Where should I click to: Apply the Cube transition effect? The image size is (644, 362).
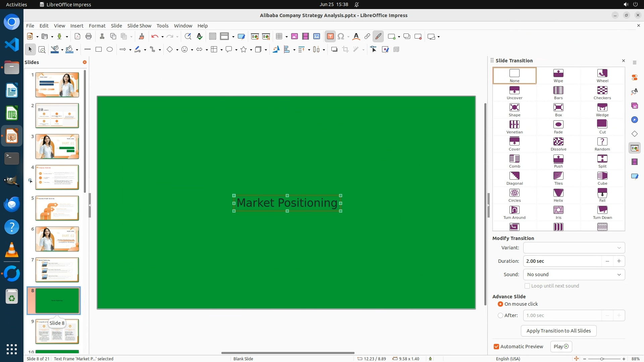(602, 178)
